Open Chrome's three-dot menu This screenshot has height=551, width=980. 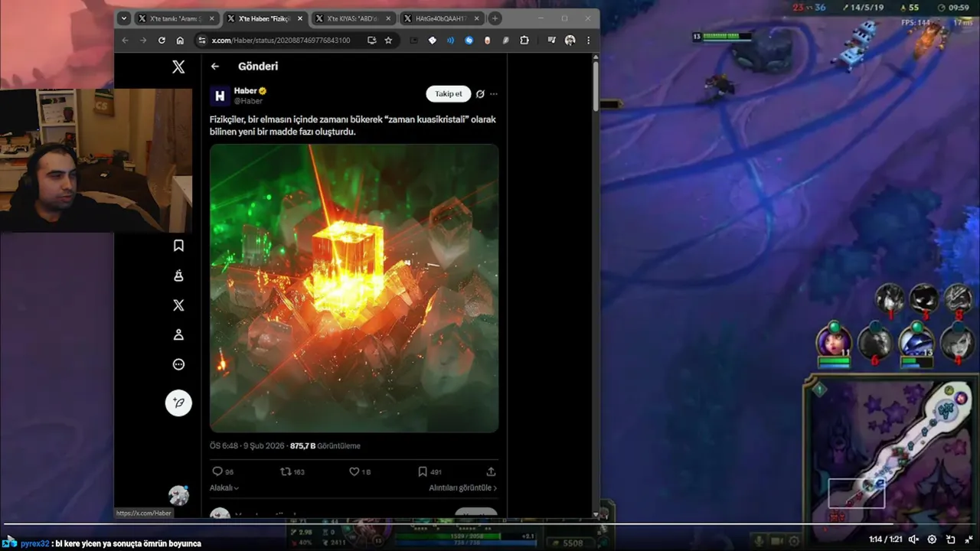(x=588, y=41)
